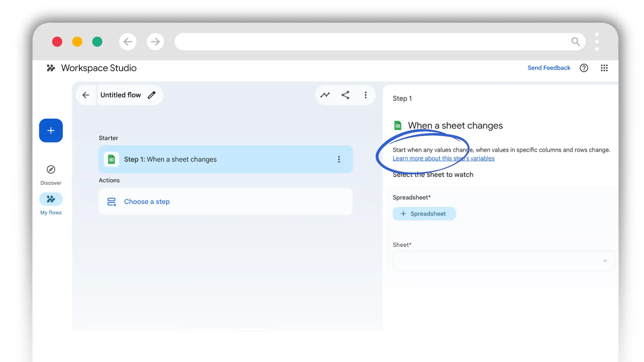Click the back arrow beside Untitled flow
This screenshot has height=362, width=644.
pyautogui.click(x=86, y=95)
